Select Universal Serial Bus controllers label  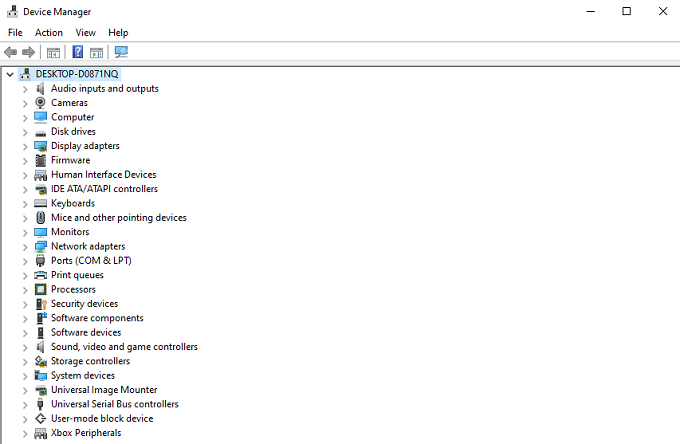115,404
